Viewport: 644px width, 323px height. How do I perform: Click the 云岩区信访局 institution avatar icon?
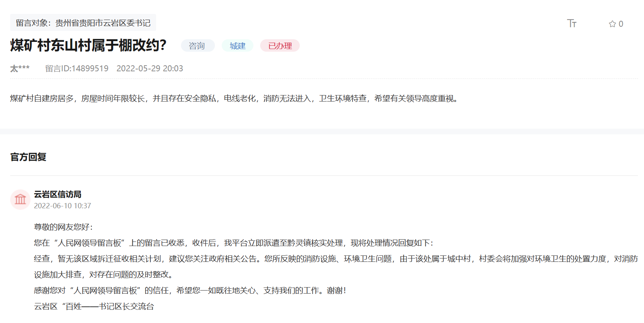20,200
